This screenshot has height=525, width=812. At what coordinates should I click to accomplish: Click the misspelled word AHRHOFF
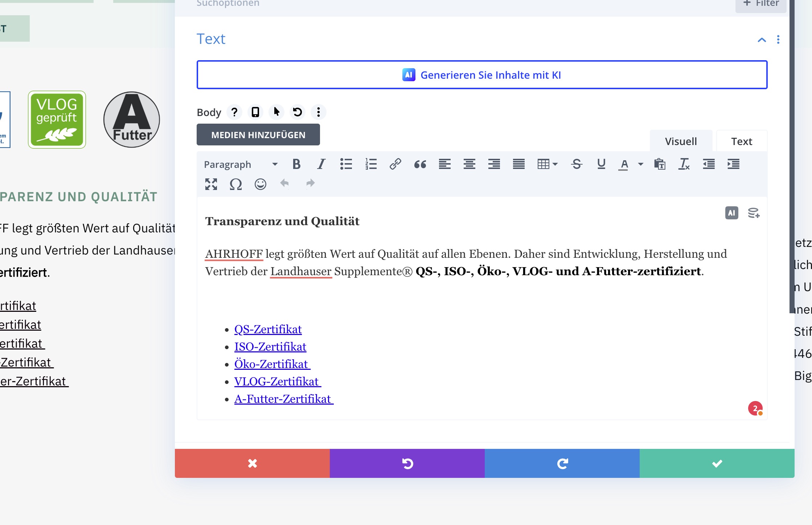tap(234, 254)
